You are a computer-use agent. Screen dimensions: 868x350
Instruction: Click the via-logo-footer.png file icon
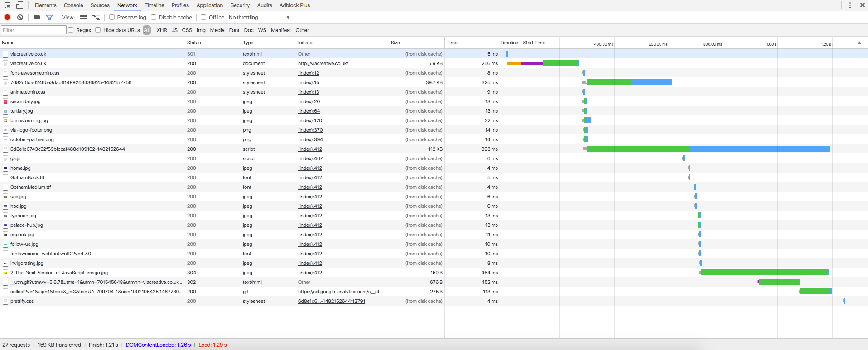point(5,130)
